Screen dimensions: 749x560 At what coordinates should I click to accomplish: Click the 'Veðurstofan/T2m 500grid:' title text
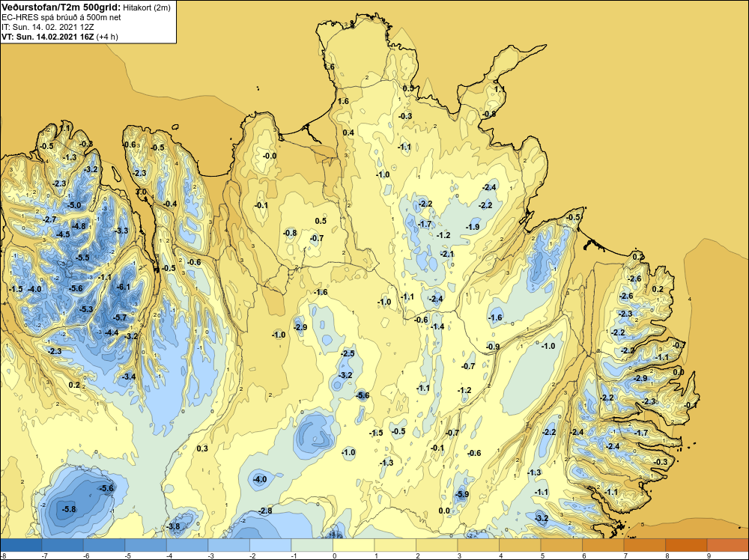coord(61,7)
